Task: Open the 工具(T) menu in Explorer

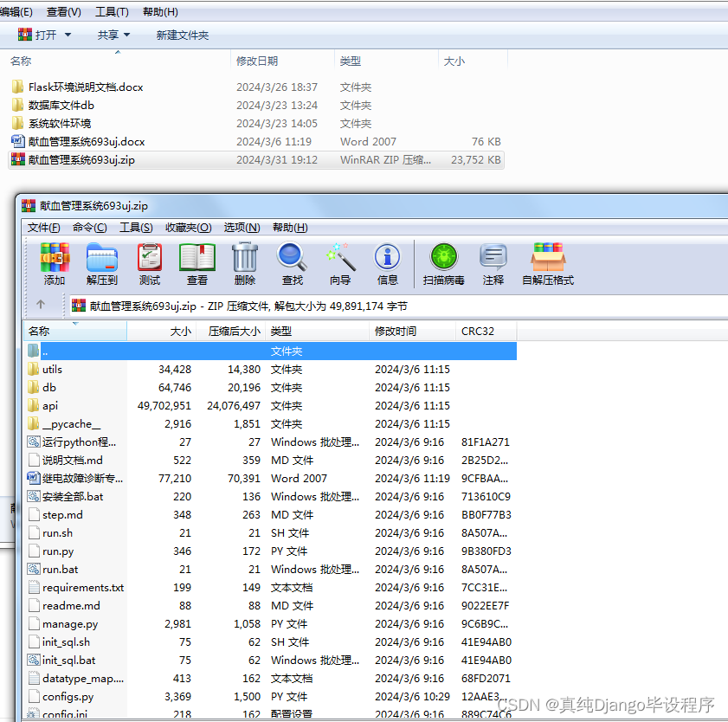Action: click(112, 12)
